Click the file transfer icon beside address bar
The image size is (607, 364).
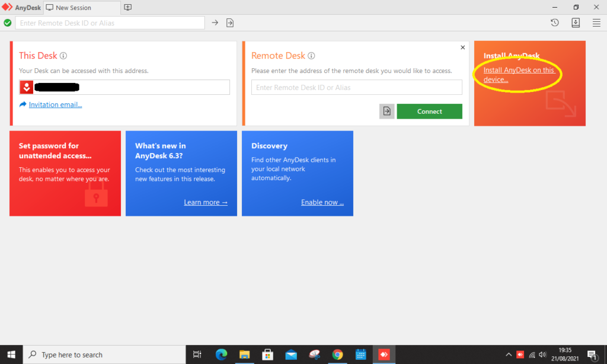(x=230, y=23)
